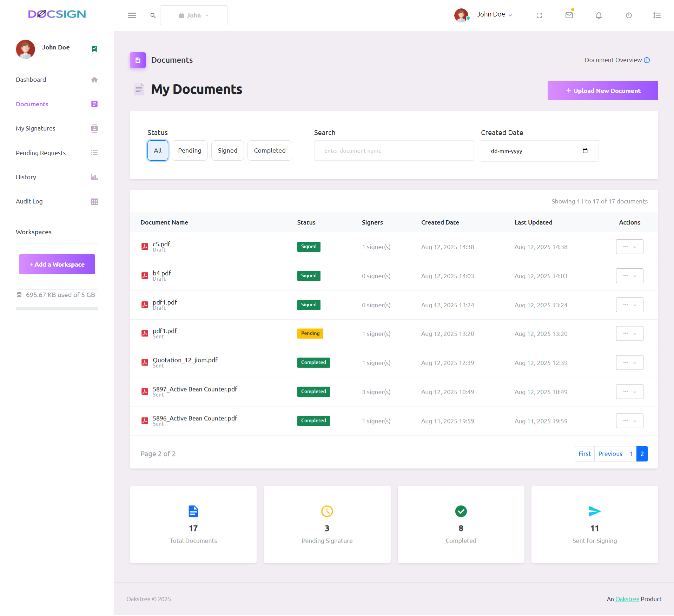Viewport: 674px width, 616px height.
Task: Click the Upload New Document button
Action: (602, 91)
